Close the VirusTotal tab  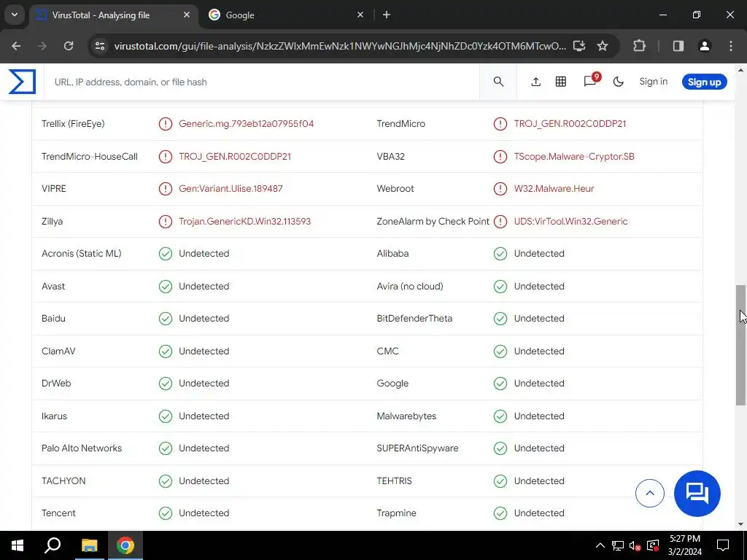pyautogui.click(x=187, y=15)
